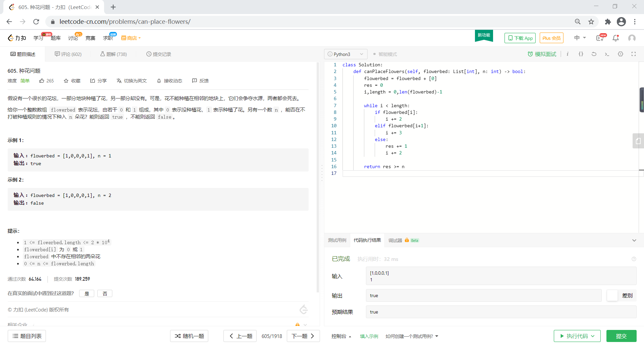Open browser extensions puzzle icon
The image size is (644, 345).
[x=608, y=22]
